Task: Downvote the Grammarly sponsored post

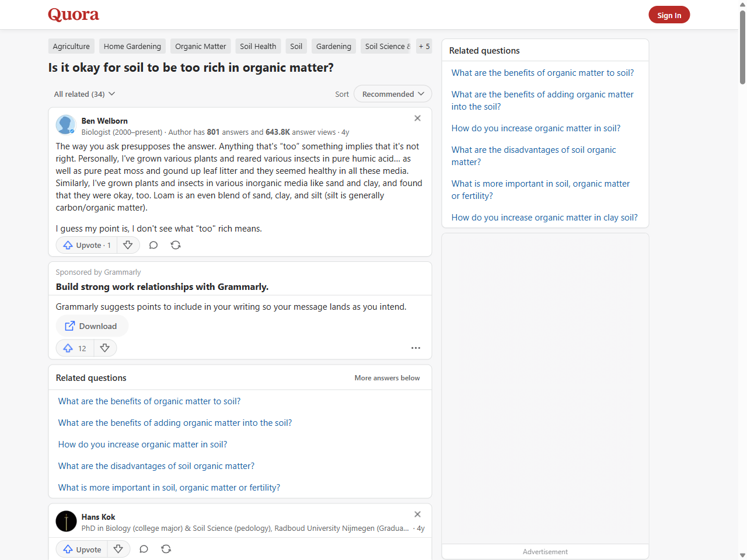Action: 105,348
